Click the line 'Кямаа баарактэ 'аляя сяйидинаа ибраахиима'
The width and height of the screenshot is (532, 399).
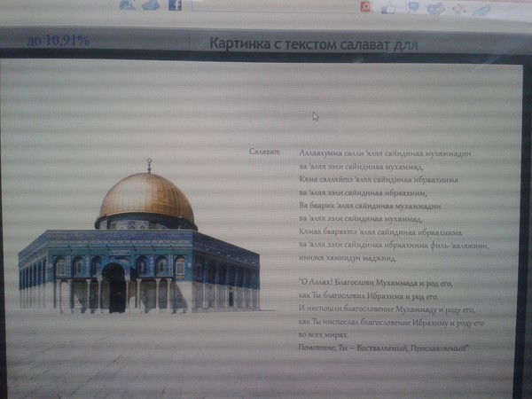379,231
